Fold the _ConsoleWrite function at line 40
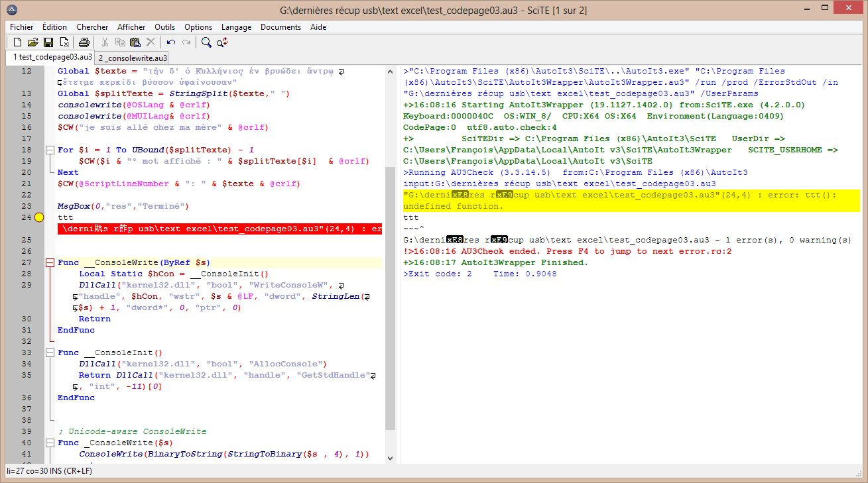Image resolution: width=868 pixels, height=483 pixels. click(x=50, y=443)
